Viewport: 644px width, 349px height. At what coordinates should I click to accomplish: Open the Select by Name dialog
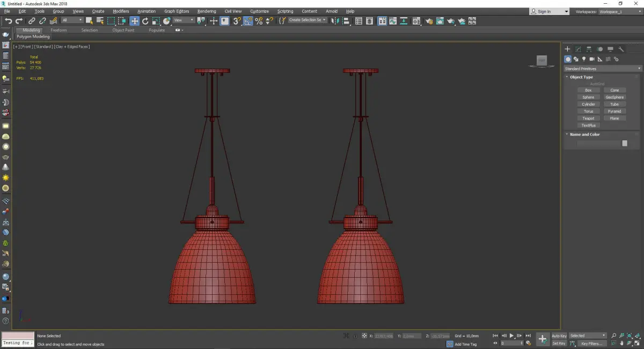[x=100, y=21]
